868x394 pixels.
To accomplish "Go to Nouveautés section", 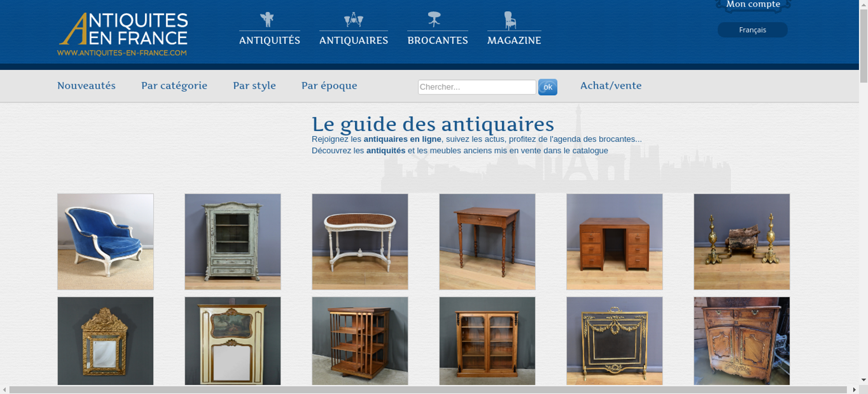I will (86, 85).
